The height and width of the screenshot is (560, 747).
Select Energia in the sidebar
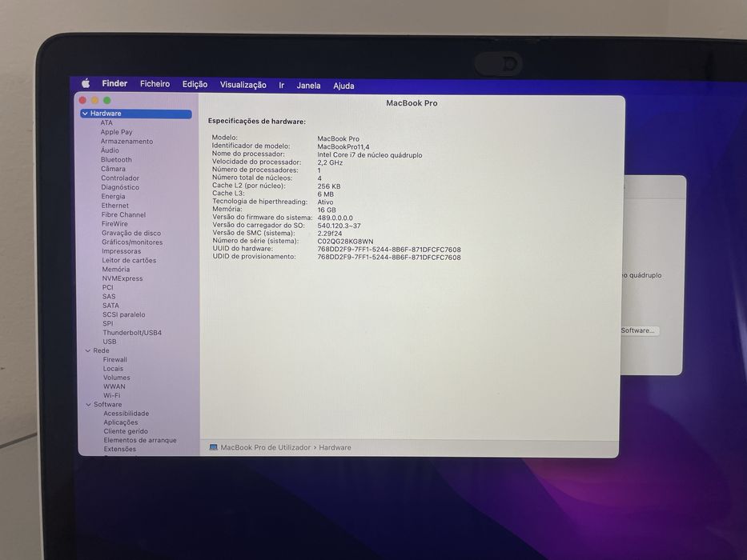(113, 196)
